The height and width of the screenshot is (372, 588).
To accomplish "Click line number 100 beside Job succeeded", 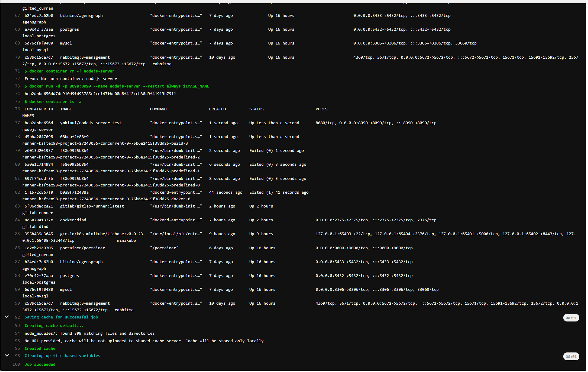I will (x=16, y=364).
